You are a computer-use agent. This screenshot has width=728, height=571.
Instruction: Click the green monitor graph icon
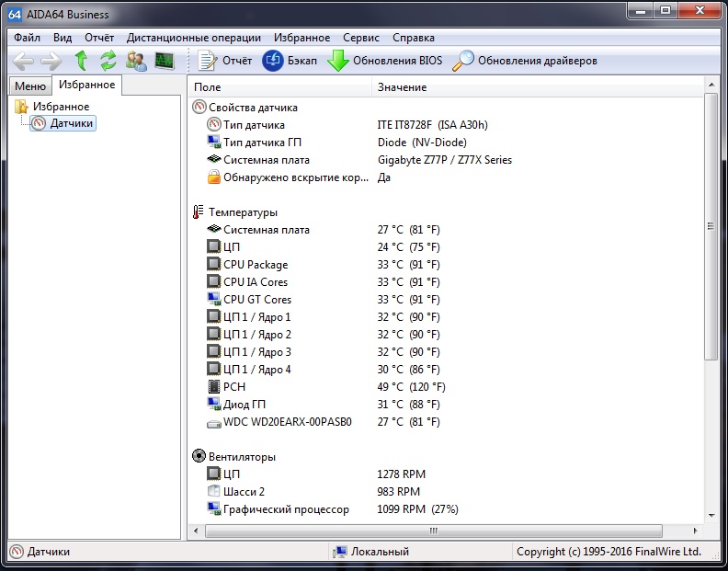165,61
